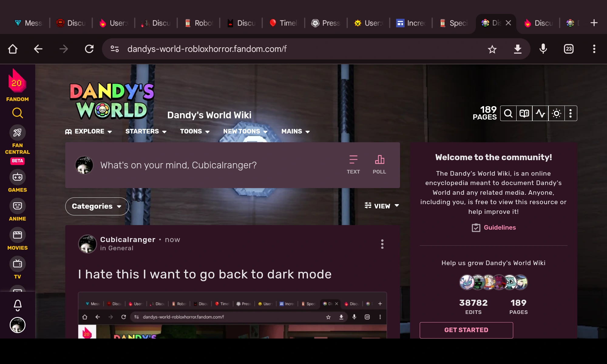The image size is (607, 364).
Task: Open notifications bell in sidebar
Action: [x=18, y=305]
